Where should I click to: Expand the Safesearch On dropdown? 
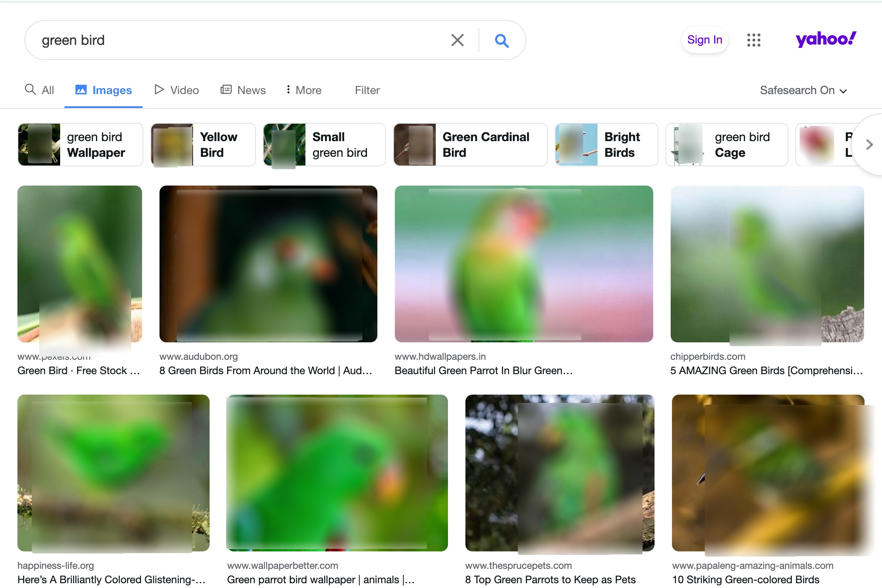coord(843,91)
